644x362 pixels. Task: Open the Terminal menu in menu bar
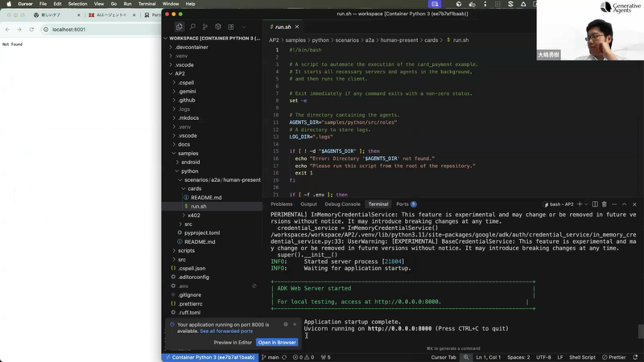point(147,4)
